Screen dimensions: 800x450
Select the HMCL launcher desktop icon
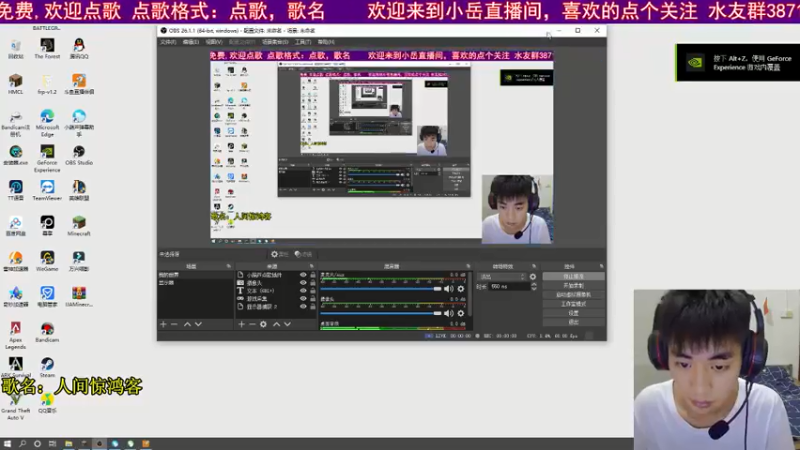pos(15,84)
